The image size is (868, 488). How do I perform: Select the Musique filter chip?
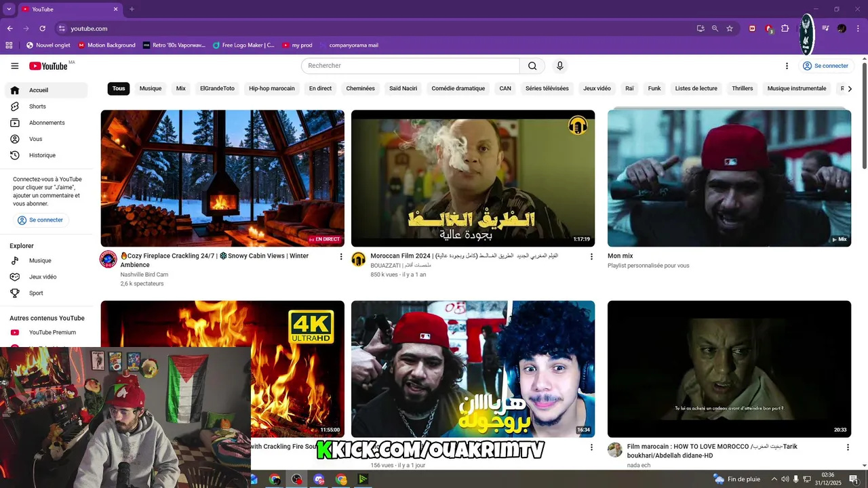[x=151, y=89]
